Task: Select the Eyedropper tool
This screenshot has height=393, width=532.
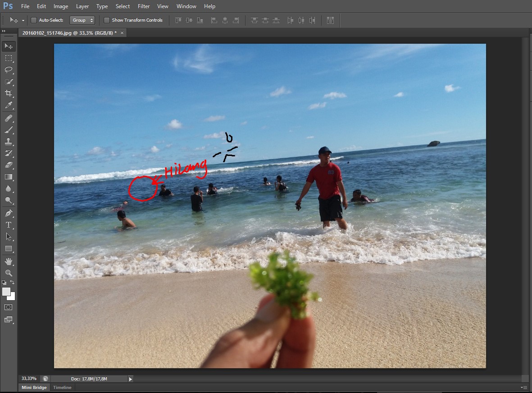Action: [x=9, y=105]
